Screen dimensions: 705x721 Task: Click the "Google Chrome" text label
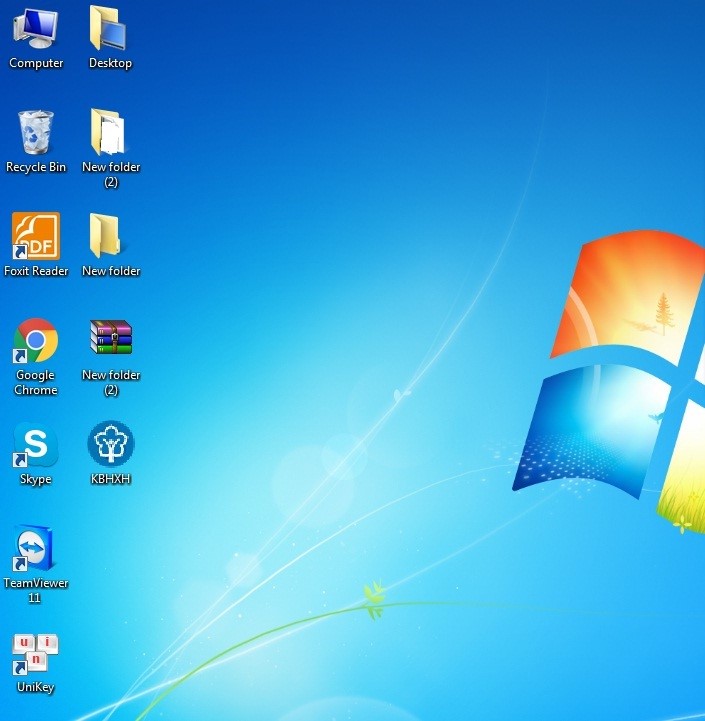click(36, 383)
